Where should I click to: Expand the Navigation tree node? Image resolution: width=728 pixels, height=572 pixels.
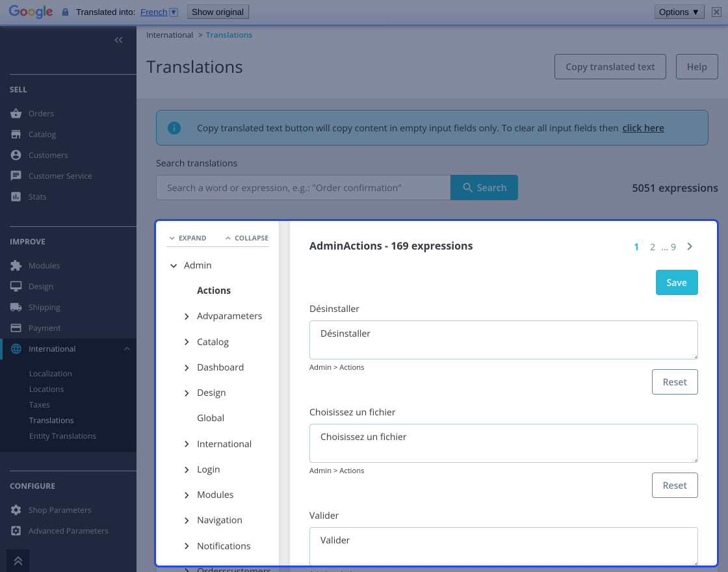tap(187, 521)
